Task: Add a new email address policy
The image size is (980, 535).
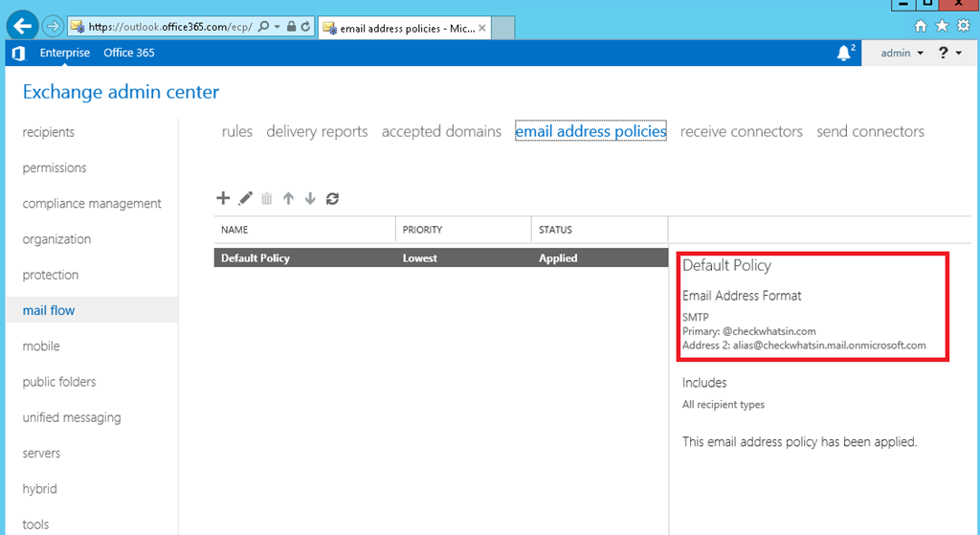Action: (x=223, y=198)
